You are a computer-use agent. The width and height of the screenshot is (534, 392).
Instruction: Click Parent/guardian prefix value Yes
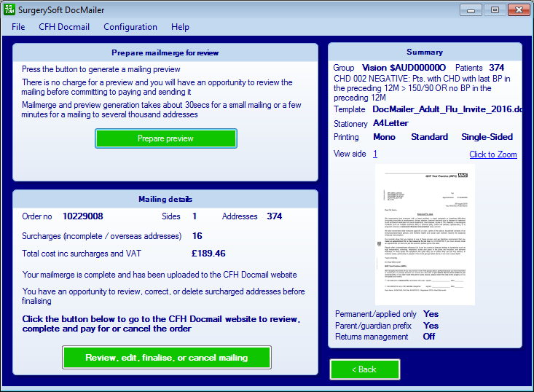[x=431, y=326]
